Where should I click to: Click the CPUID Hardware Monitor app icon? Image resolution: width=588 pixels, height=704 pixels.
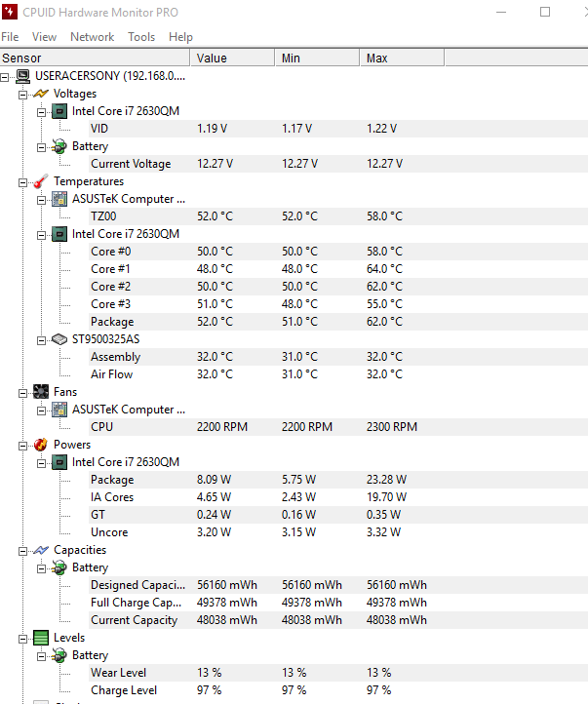coord(10,12)
